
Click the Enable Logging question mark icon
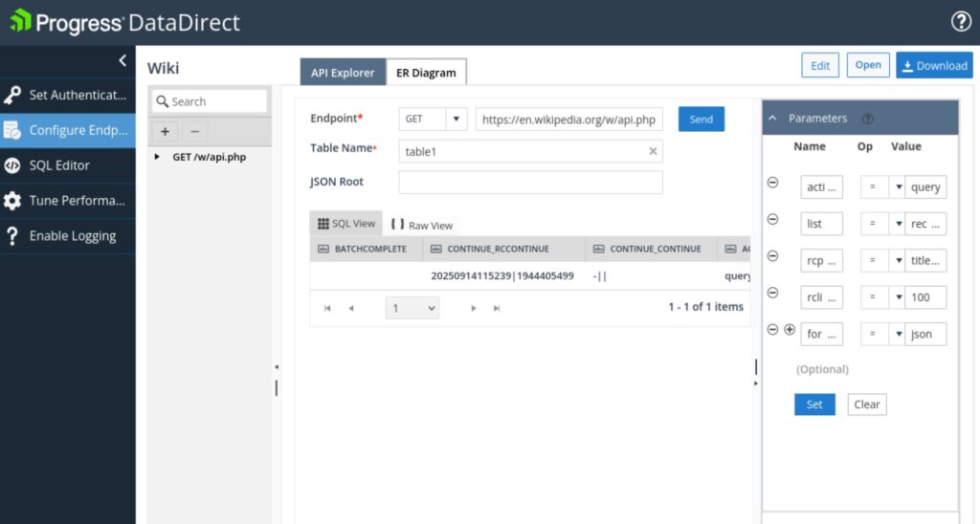point(11,236)
